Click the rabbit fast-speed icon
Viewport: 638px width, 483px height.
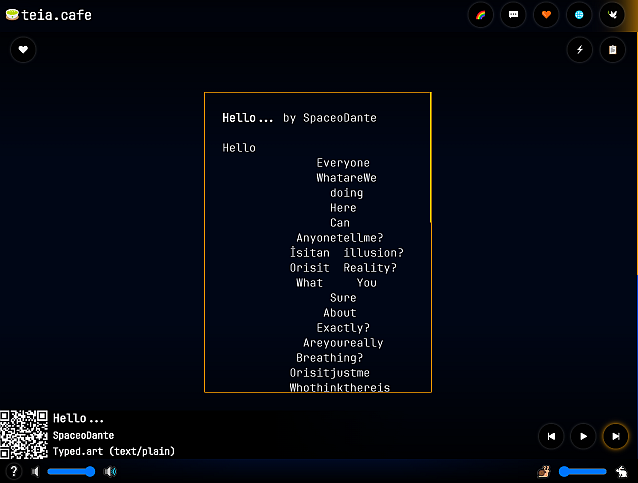pos(622,472)
